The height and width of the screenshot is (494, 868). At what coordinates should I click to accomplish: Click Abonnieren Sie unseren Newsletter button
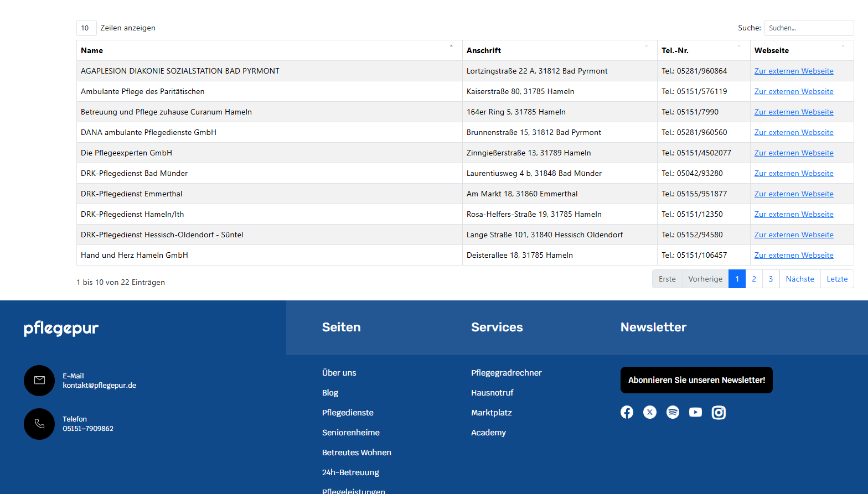point(696,380)
